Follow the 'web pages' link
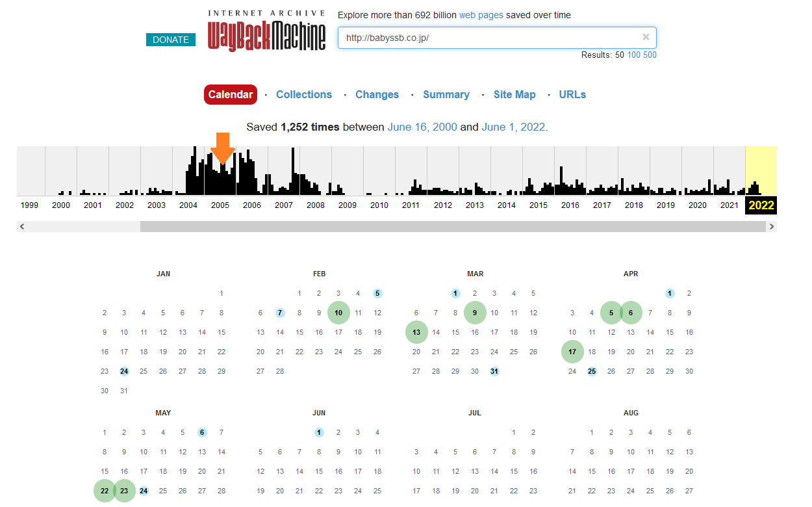 (x=481, y=15)
